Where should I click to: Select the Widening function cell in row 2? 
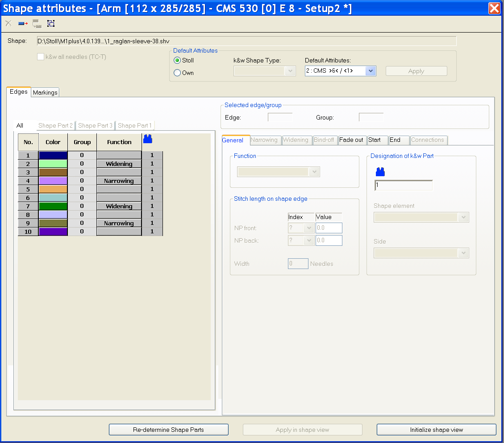(119, 164)
